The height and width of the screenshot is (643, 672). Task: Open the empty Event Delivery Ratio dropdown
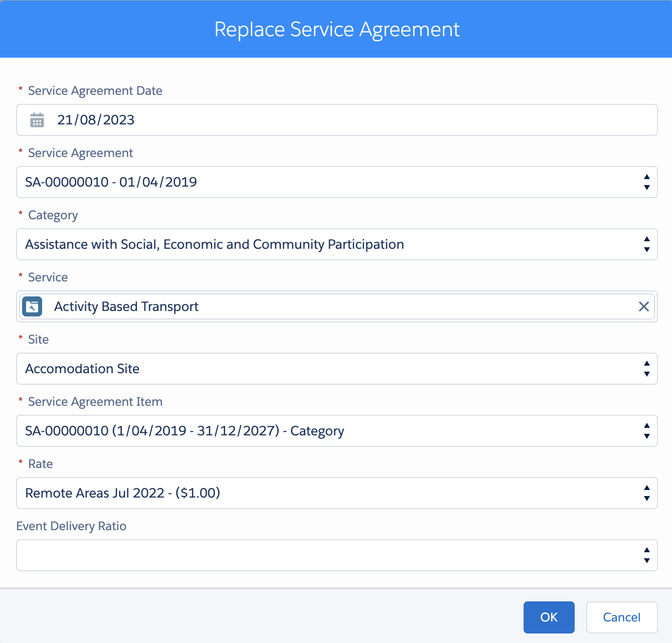[337, 555]
